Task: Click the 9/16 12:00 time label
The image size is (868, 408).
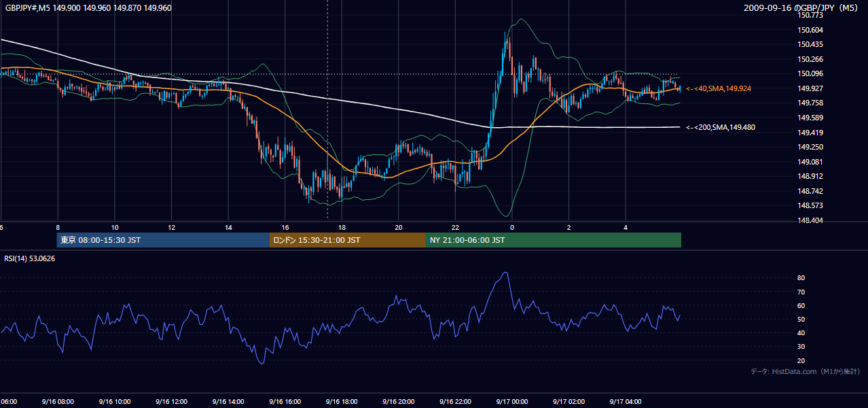Action: pos(170,401)
